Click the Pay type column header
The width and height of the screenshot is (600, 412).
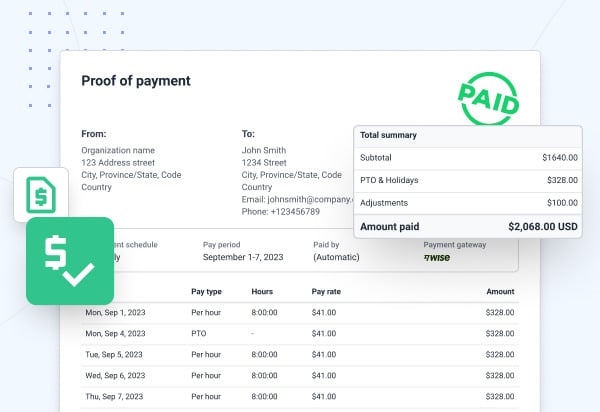coord(206,292)
